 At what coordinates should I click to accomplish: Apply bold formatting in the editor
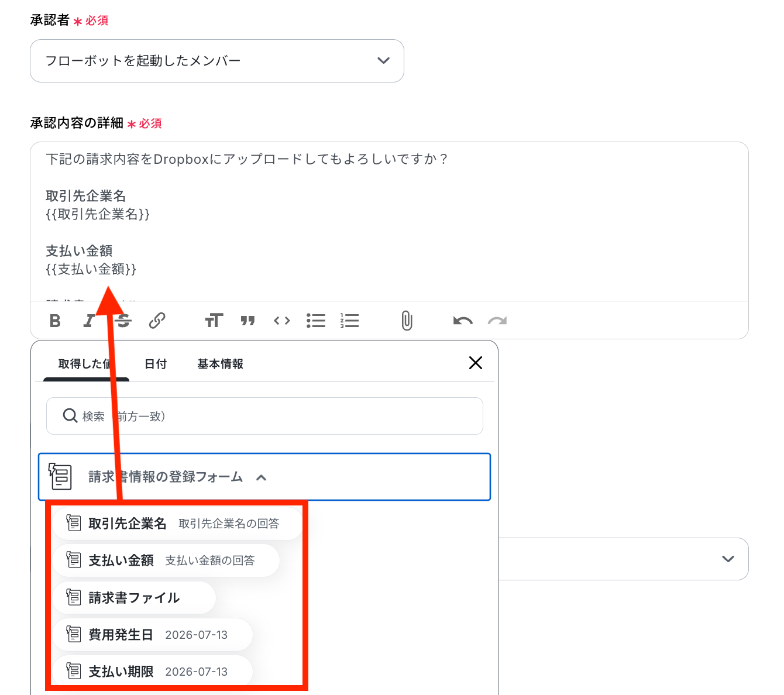[x=55, y=321]
